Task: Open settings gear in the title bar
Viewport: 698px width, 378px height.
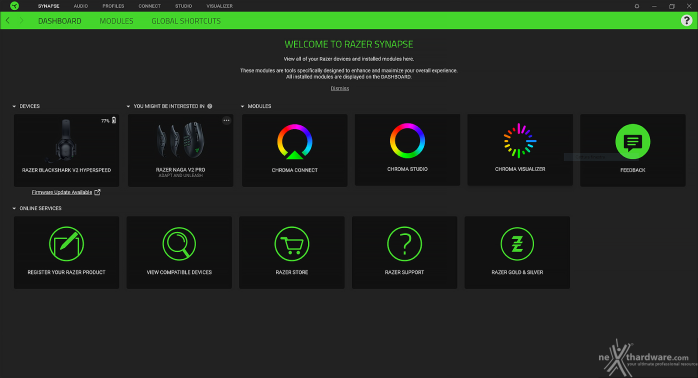Action: (637, 6)
